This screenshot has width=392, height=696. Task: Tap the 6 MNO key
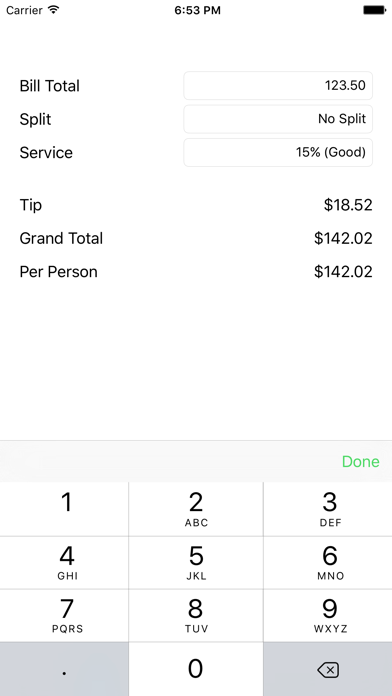click(328, 562)
